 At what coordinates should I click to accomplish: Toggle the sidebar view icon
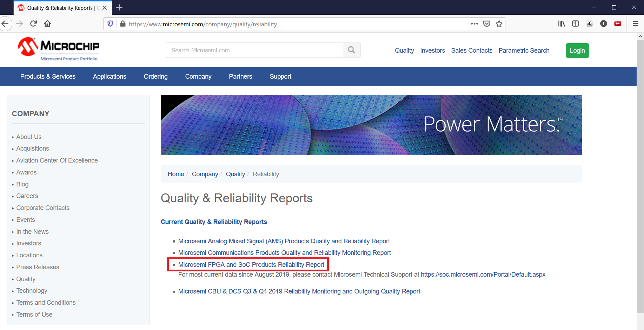(576, 24)
